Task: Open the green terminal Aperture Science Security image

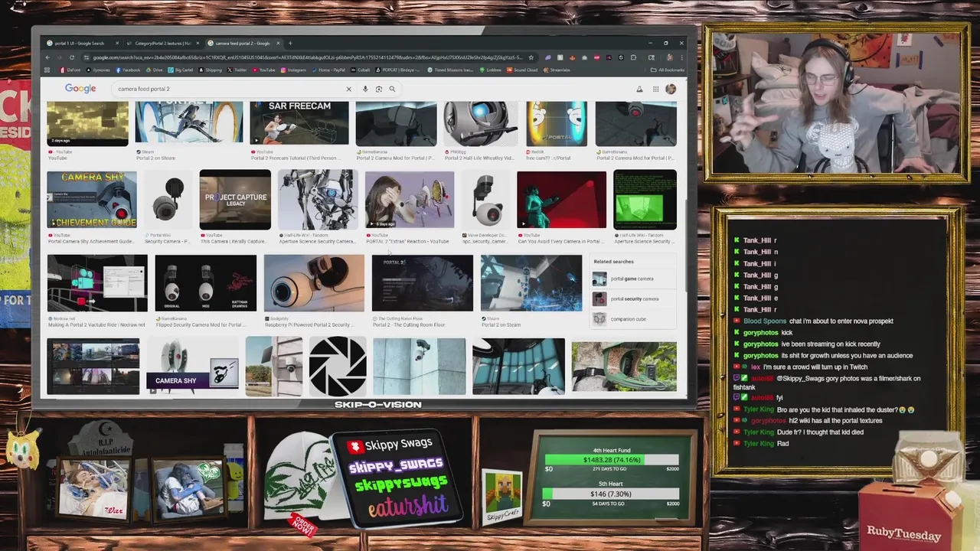Action: 645,200
